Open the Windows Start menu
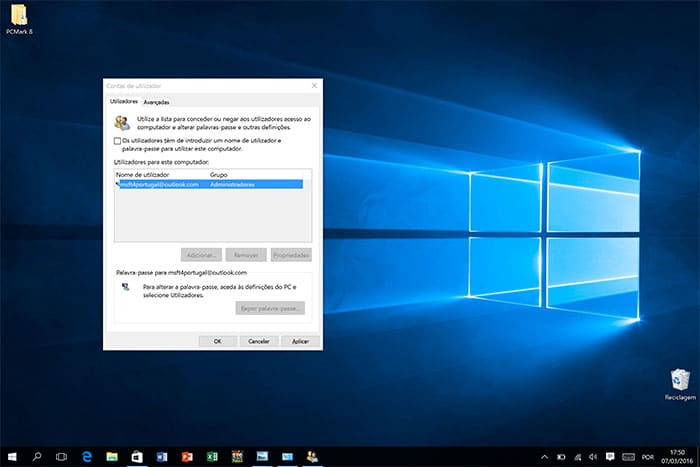The image size is (700, 467). (x=12, y=457)
